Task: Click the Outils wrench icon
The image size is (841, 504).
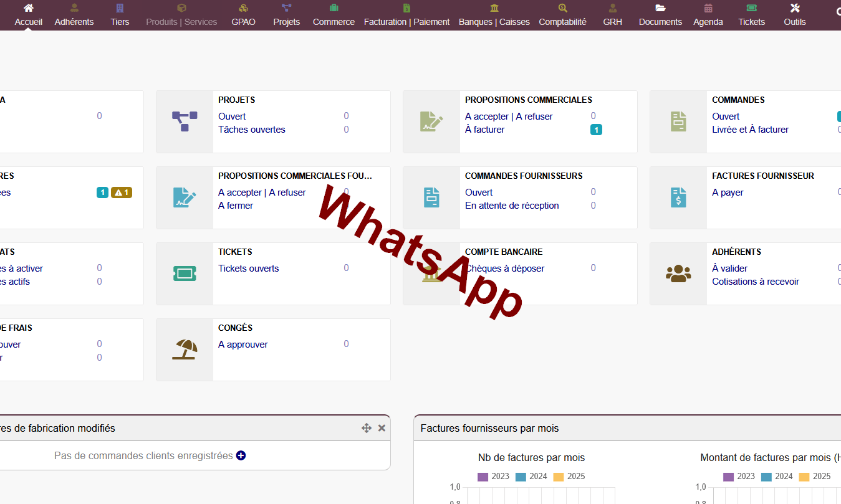Action: [795, 8]
